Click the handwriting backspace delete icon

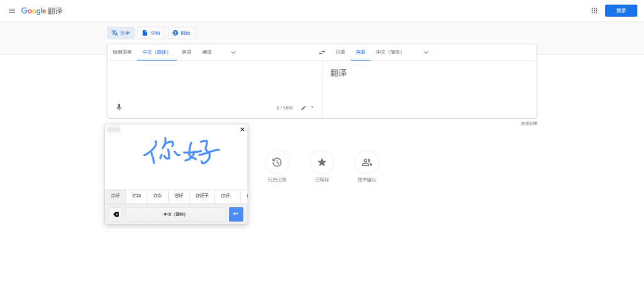point(116,214)
